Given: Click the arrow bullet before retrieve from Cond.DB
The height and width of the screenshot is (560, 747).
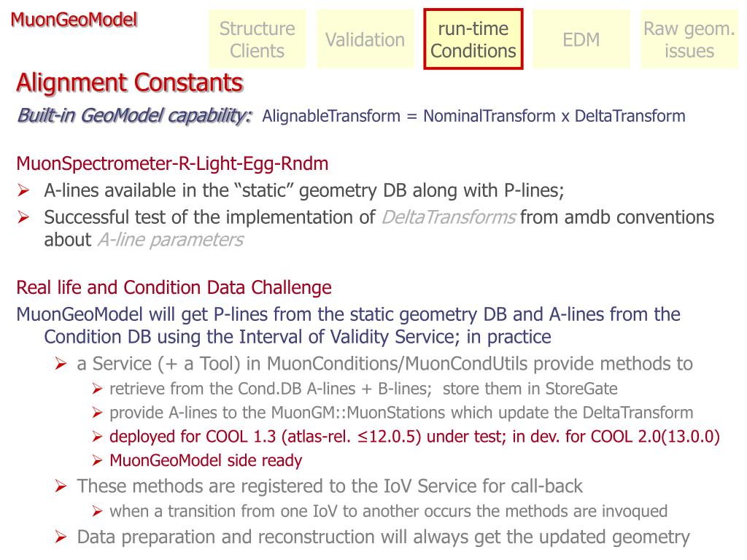Looking at the screenshot, I should pyautogui.click(x=98, y=389).
